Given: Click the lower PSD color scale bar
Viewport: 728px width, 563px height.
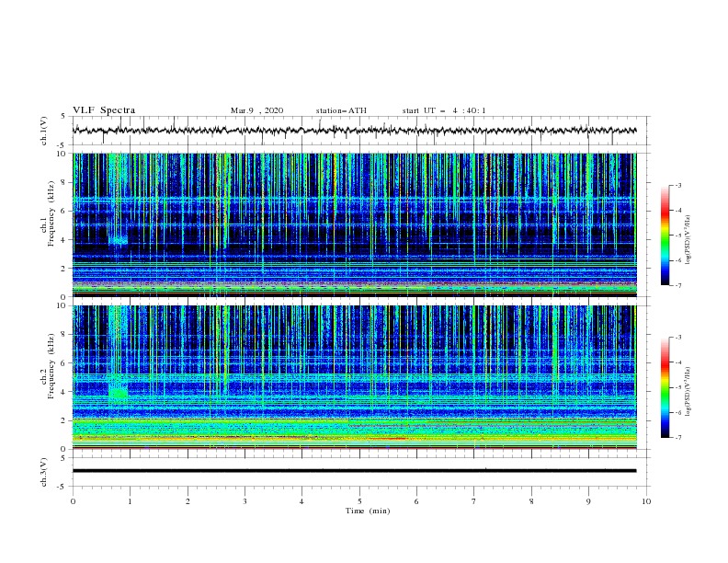Looking at the screenshot, I should click(x=665, y=387).
